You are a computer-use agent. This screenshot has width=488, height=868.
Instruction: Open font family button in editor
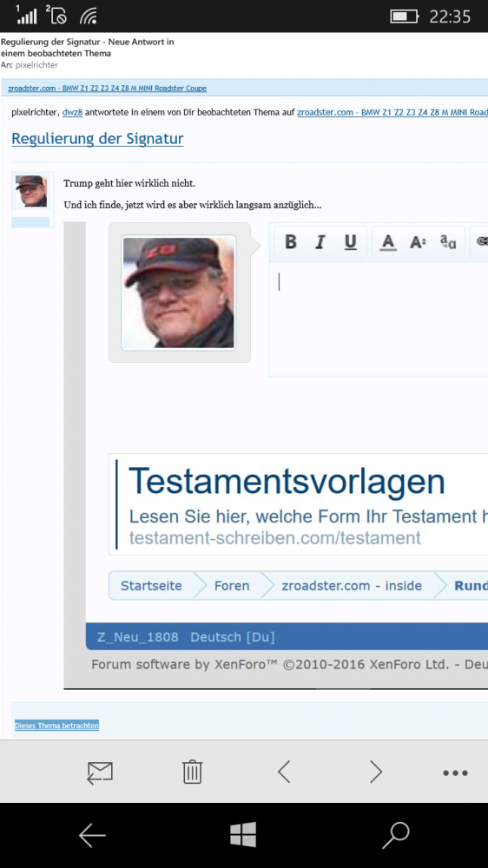pos(447,242)
